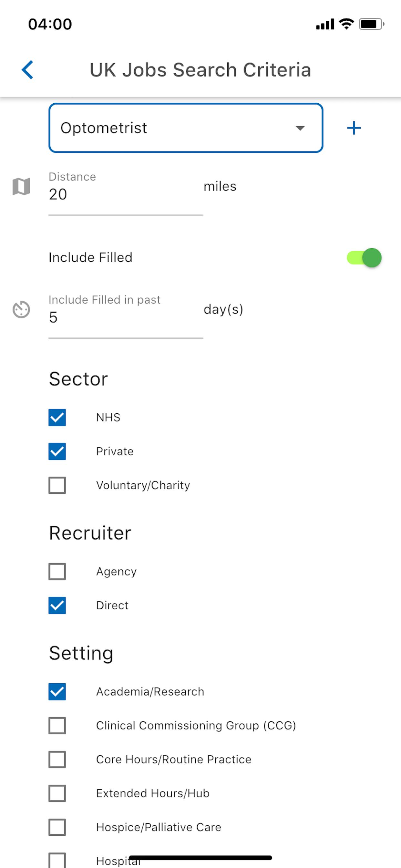The height and width of the screenshot is (868, 401).
Task: Toggle the Include Filled switch off
Action: click(364, 258)
